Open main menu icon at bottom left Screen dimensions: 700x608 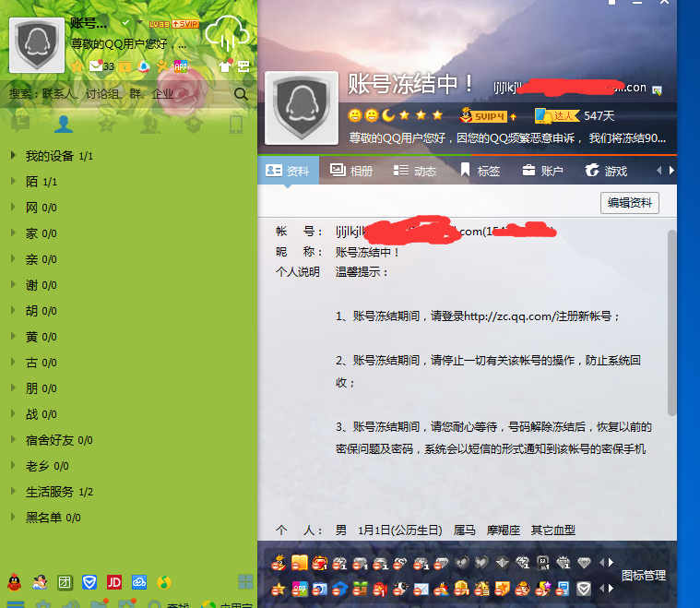tap(15, 604)
